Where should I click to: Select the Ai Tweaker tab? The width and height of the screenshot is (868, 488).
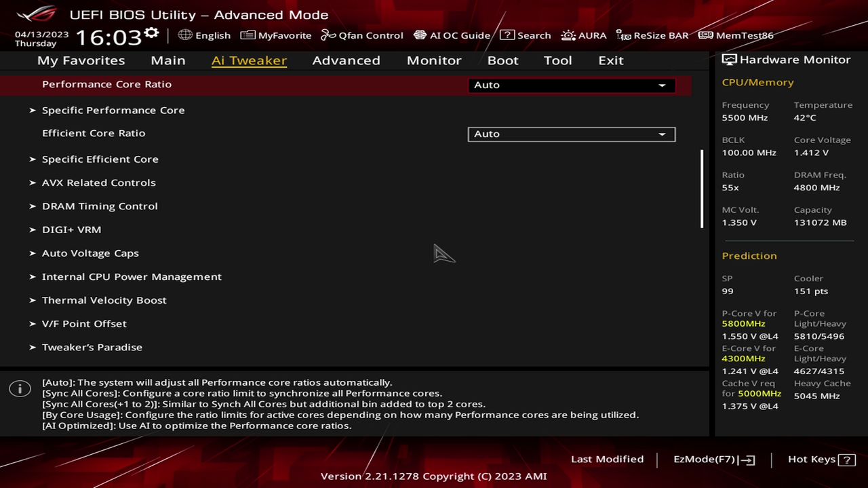click(249, 60)
